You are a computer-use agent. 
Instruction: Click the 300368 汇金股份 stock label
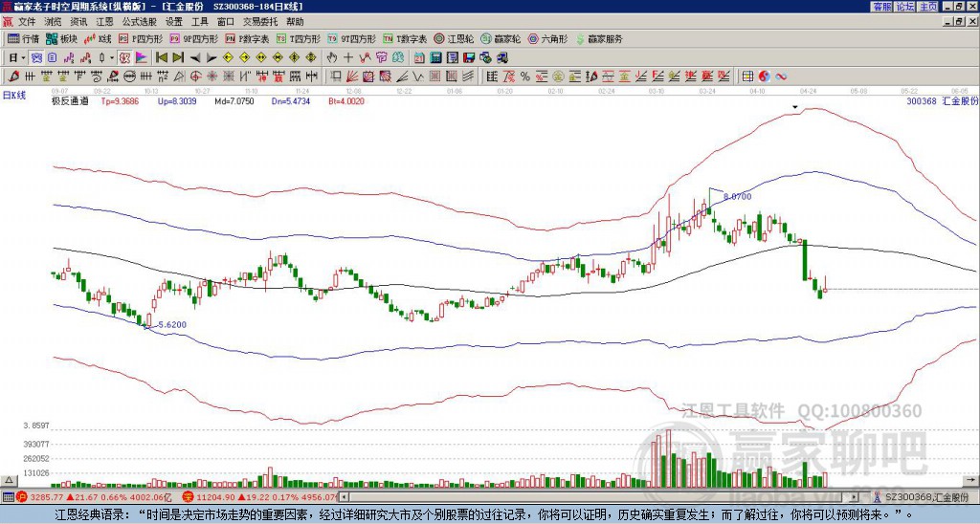click(x=942, y=100)
